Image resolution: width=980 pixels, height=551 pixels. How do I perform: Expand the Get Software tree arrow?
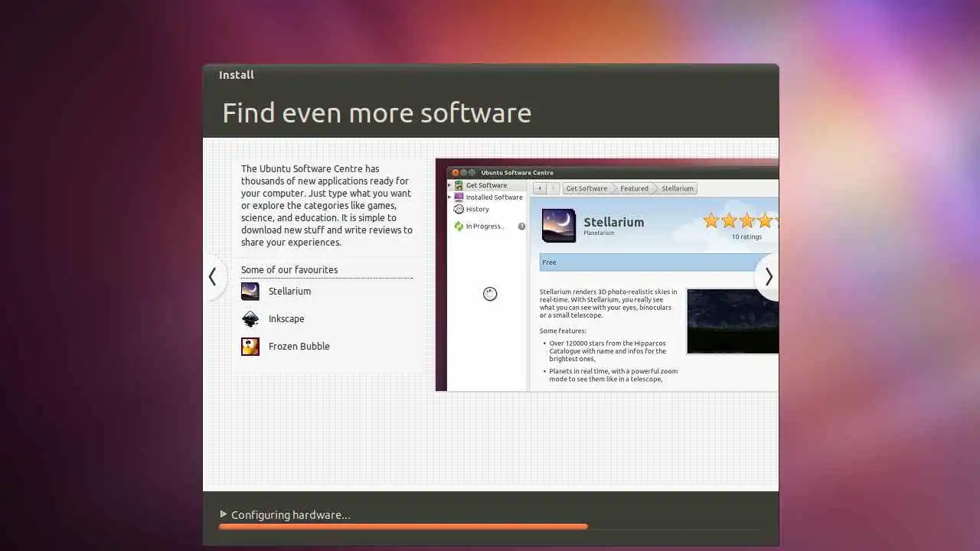pos(450,185)
